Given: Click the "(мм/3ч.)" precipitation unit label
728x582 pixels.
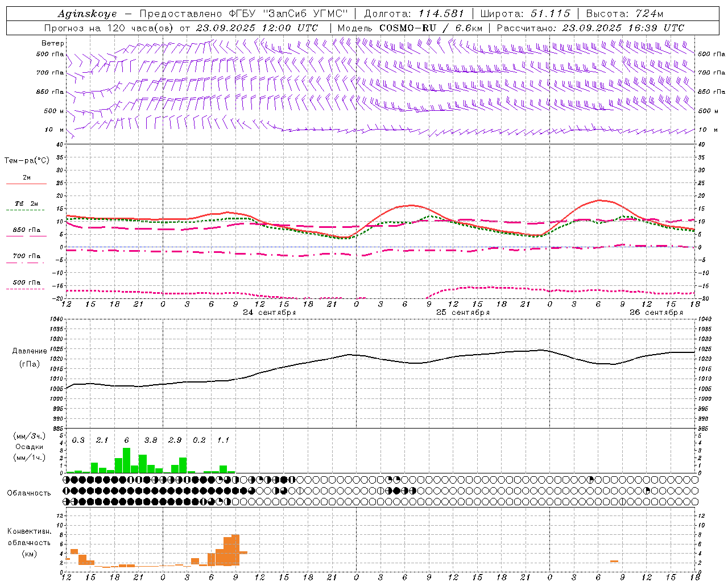Looking at the screenshot, I should click(30, 436).
